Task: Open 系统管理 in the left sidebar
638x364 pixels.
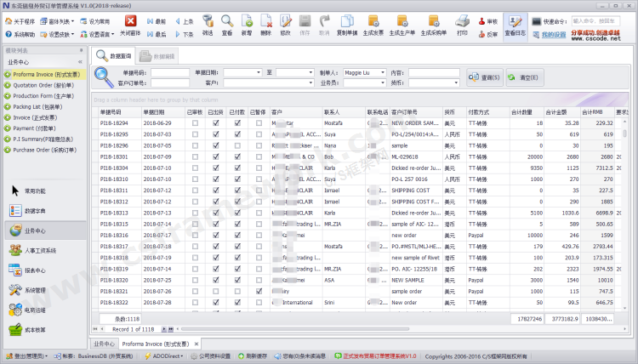Action: [34, 290]
